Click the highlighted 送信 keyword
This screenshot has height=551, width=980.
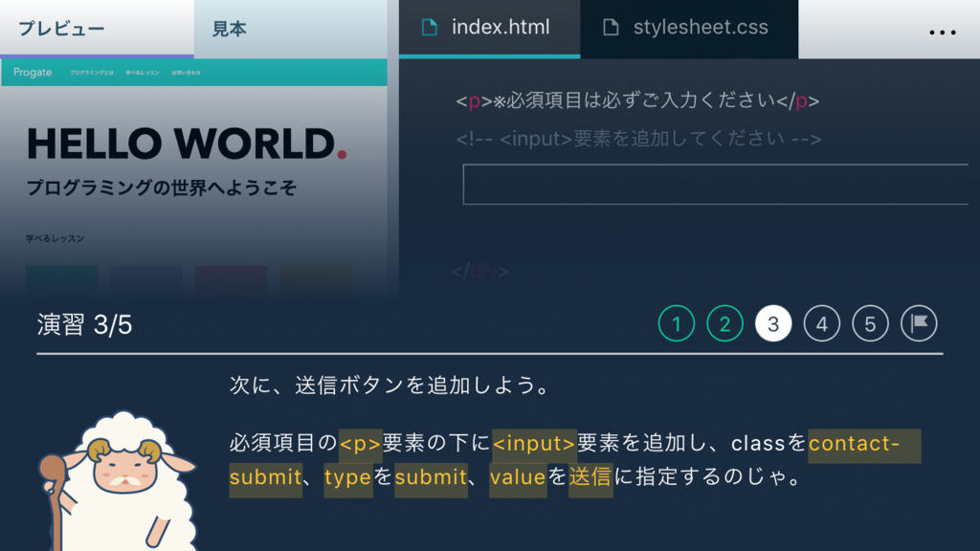click(590, 478)
